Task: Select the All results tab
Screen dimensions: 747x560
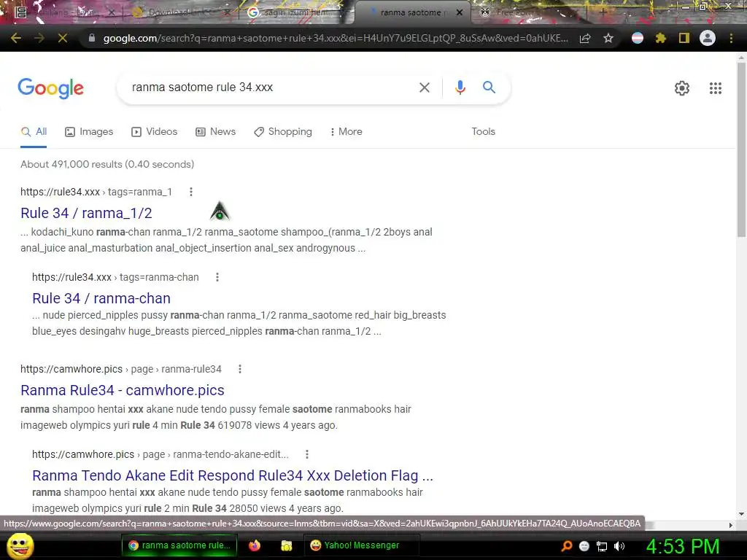Action: pos(34,132)
